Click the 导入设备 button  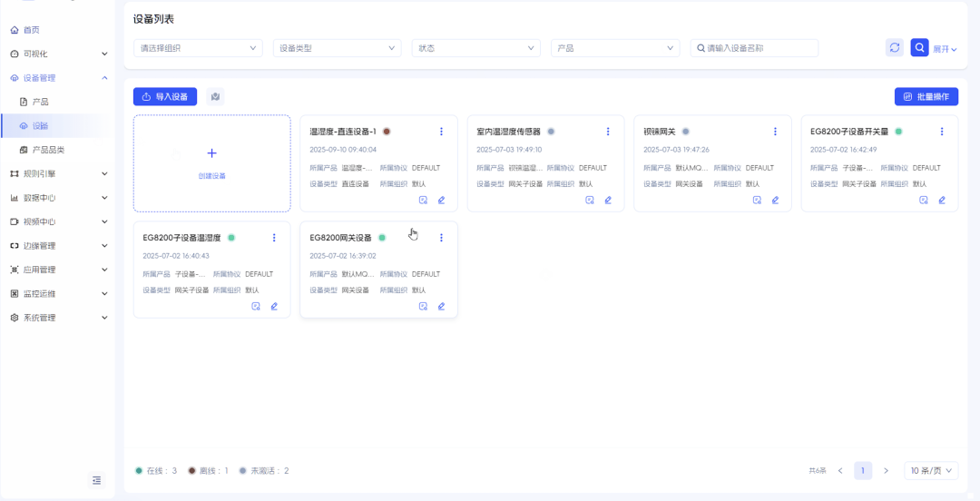pyautogui.click(x=165, y=96)
